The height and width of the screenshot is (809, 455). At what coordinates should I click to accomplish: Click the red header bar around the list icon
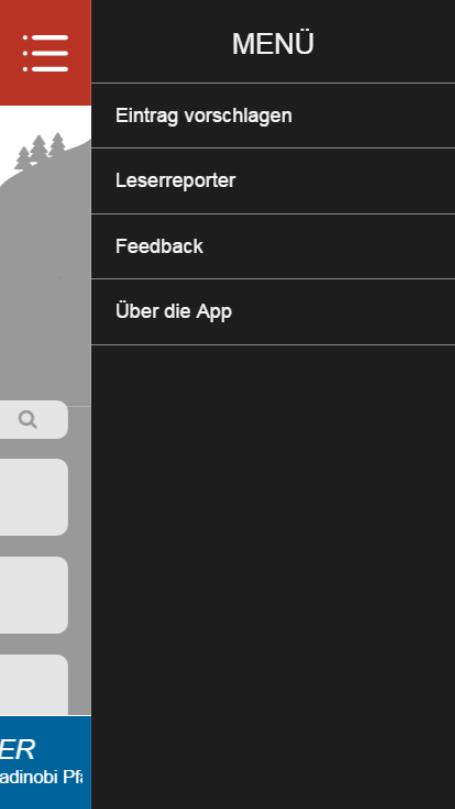[45, 53]
